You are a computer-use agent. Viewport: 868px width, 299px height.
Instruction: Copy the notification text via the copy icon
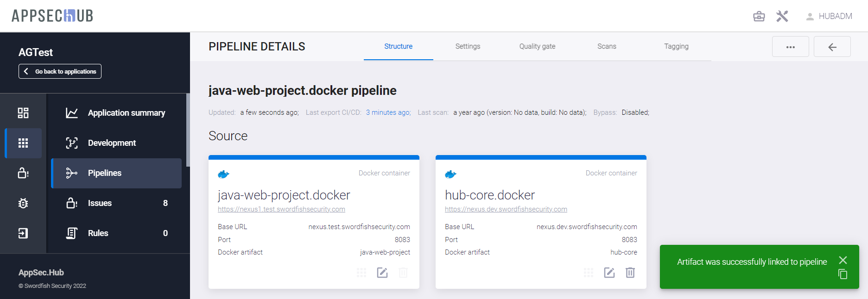(x=843, y=274)
